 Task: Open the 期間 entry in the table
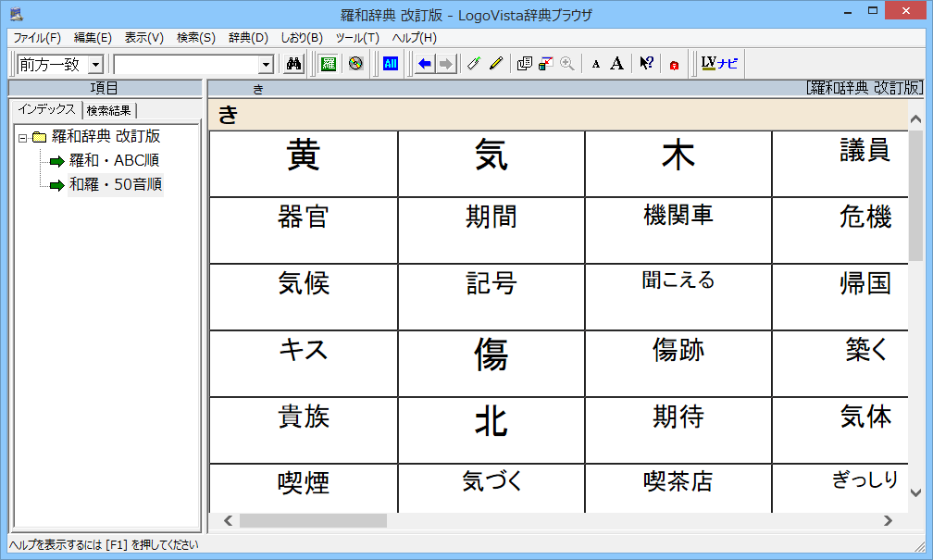tap(491, 218)
